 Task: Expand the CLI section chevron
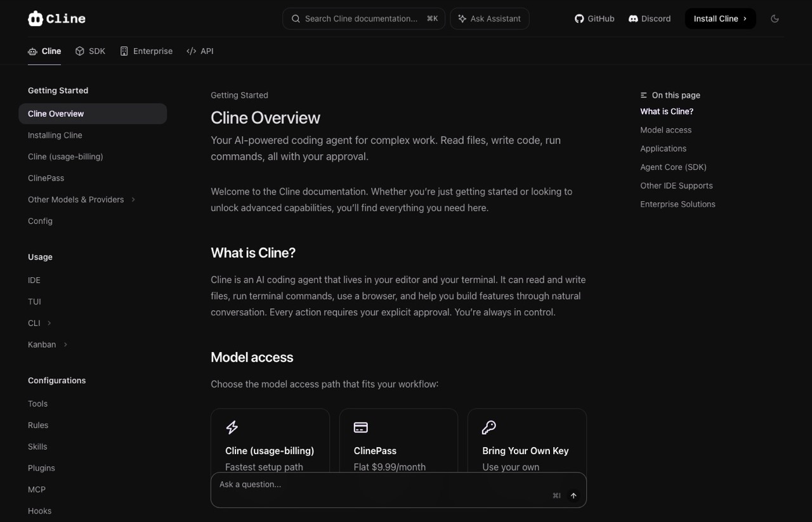[49, 323]
